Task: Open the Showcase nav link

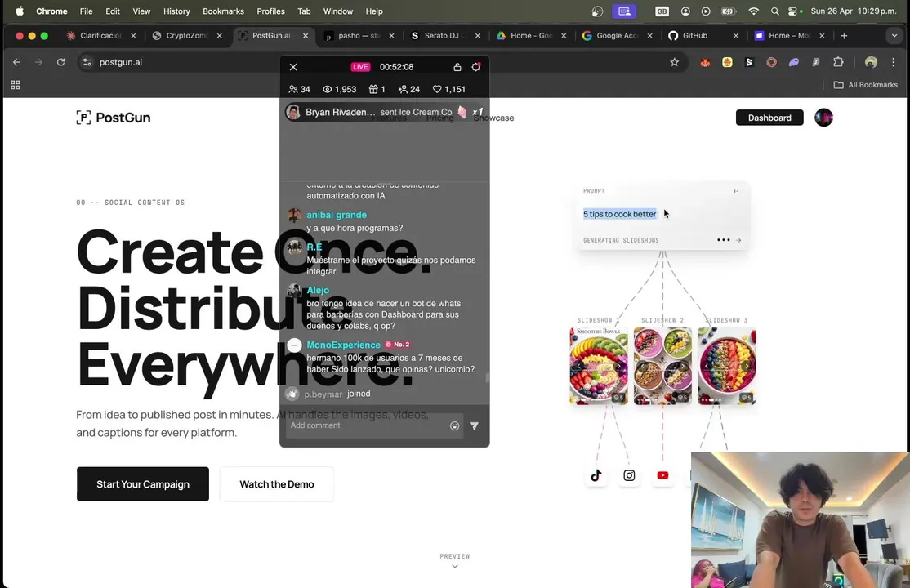Action: click(x=493, y=118)
